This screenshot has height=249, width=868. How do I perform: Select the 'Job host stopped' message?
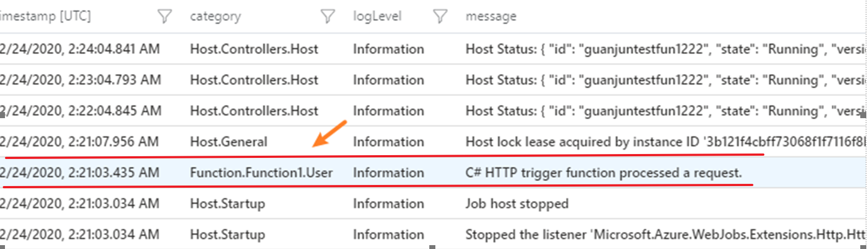[517, 204]
